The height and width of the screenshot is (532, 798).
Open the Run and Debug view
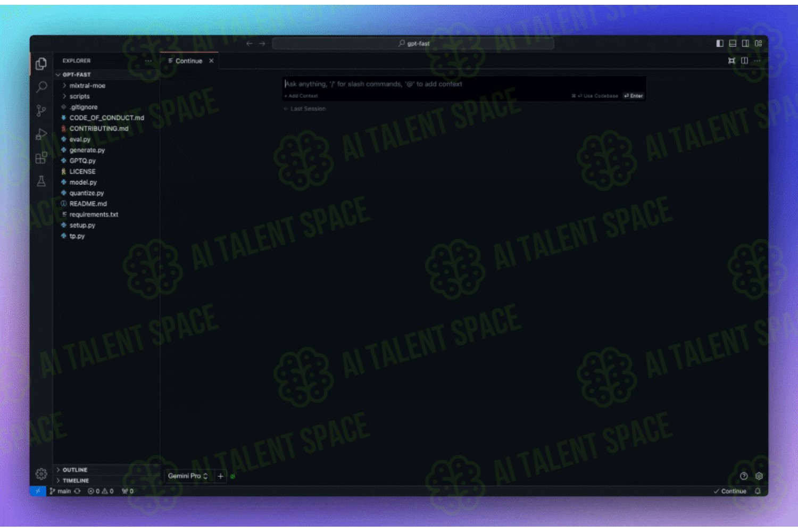(x=41, y=134)
